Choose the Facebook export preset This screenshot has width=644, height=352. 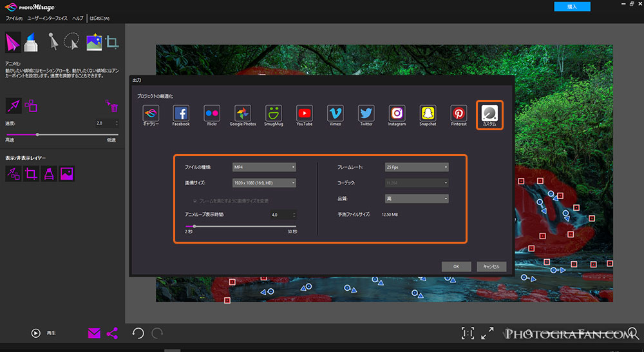(181, 115)
